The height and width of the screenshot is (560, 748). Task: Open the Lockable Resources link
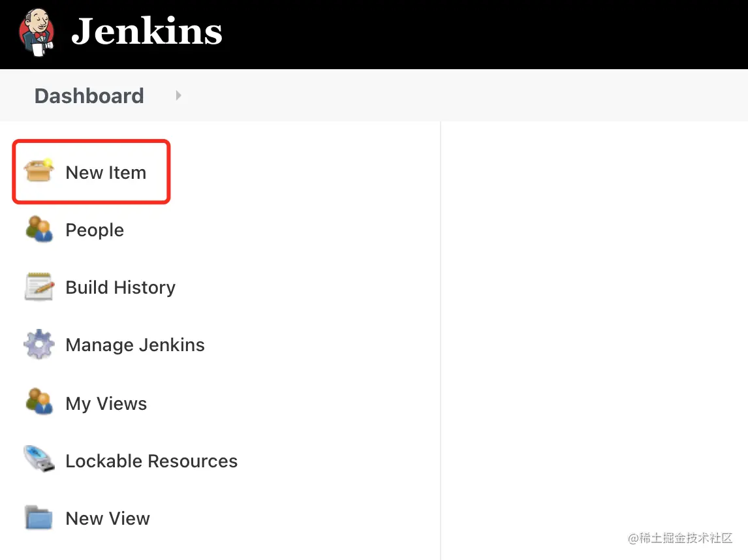151,461
